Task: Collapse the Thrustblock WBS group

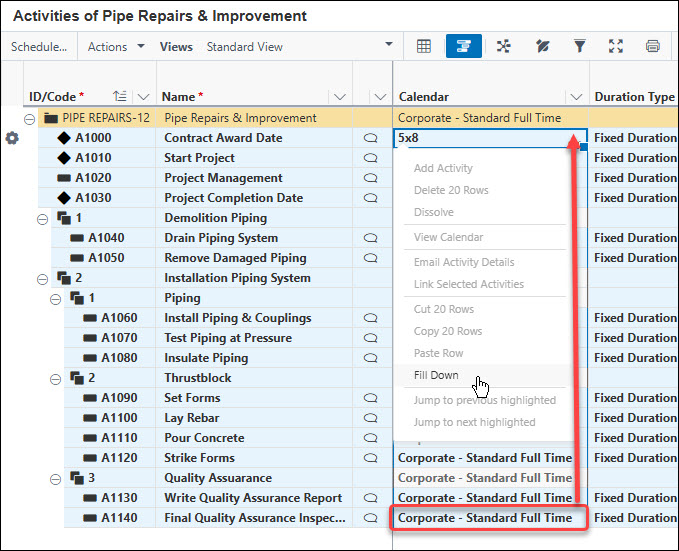Action: [56, 378]
